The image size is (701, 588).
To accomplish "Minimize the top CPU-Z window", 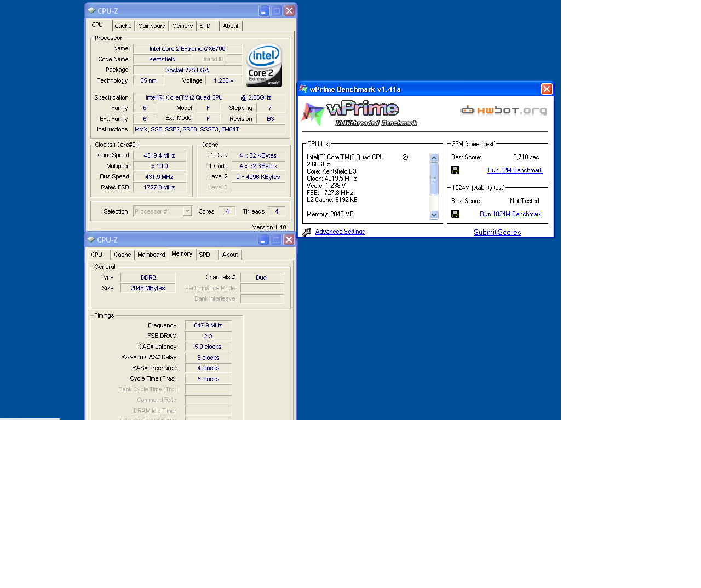I will (264, 10).
